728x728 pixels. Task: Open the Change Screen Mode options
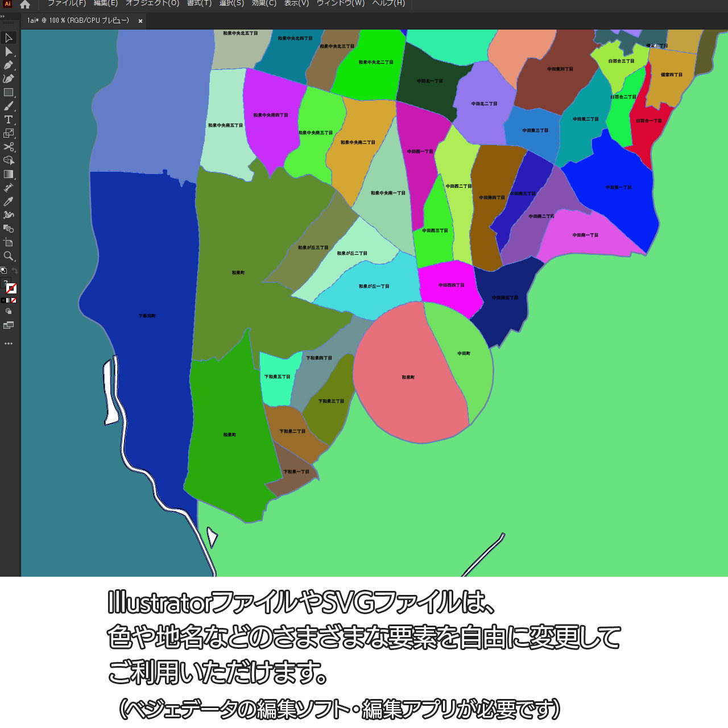pyautogui.click(x=9, y=325)
